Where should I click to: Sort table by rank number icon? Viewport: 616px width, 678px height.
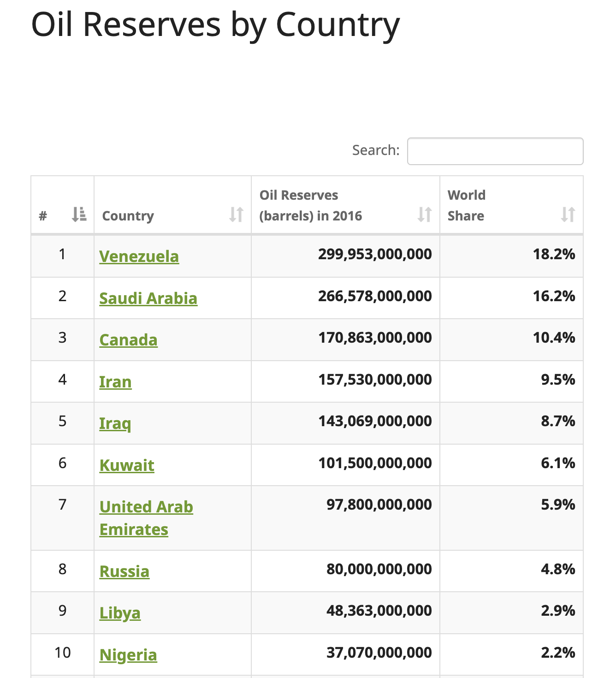point(79,214)
